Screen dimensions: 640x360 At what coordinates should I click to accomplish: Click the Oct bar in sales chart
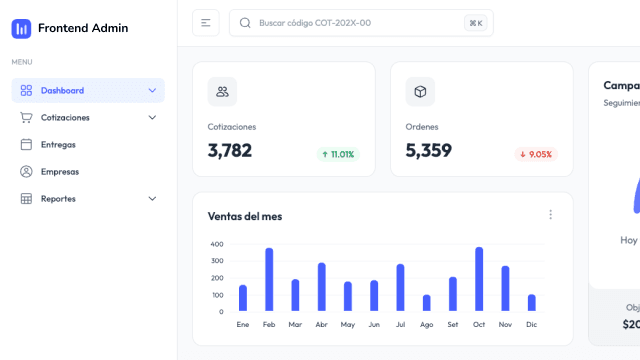point(479,279)
